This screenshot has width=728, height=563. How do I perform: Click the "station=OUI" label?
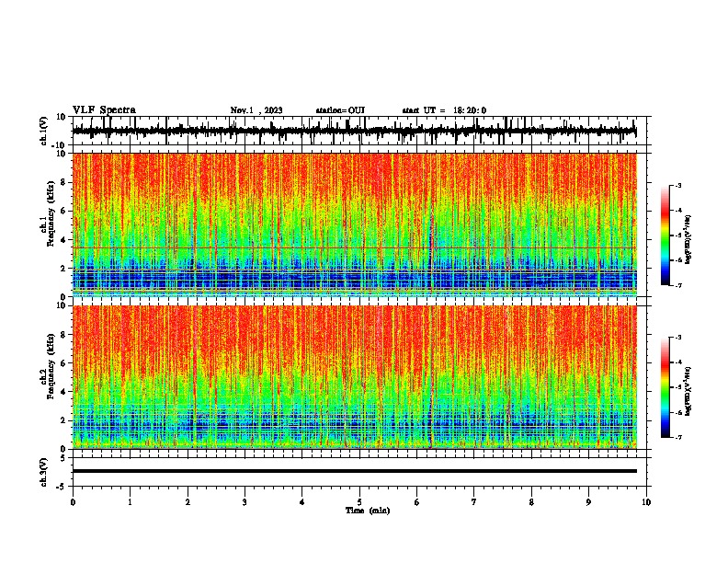coord(340,110)
